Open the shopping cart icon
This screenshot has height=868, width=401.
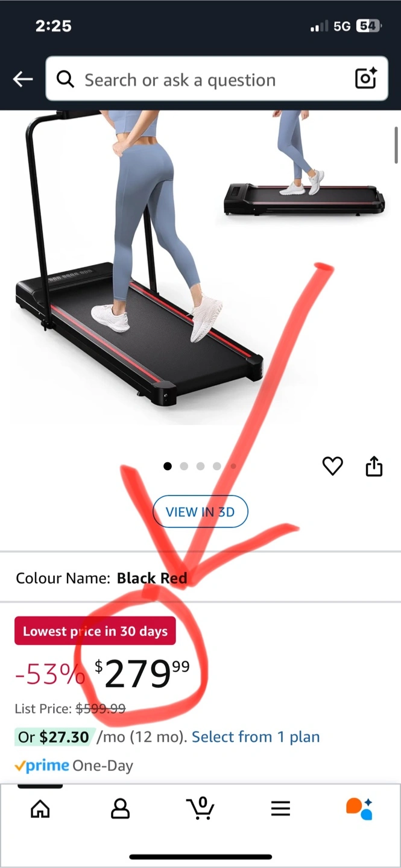click(x=200, y=808)
